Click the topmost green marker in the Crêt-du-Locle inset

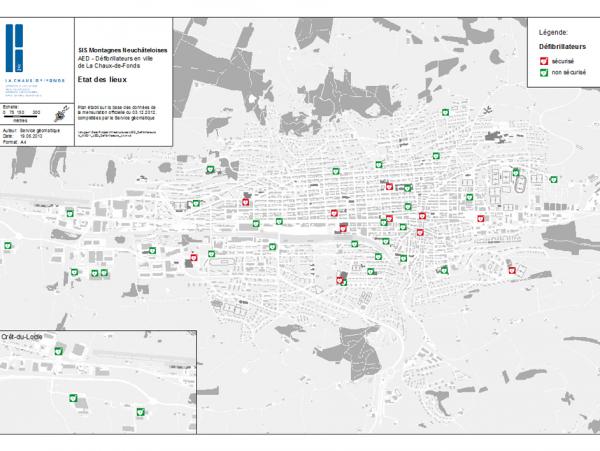coord(59,351)
